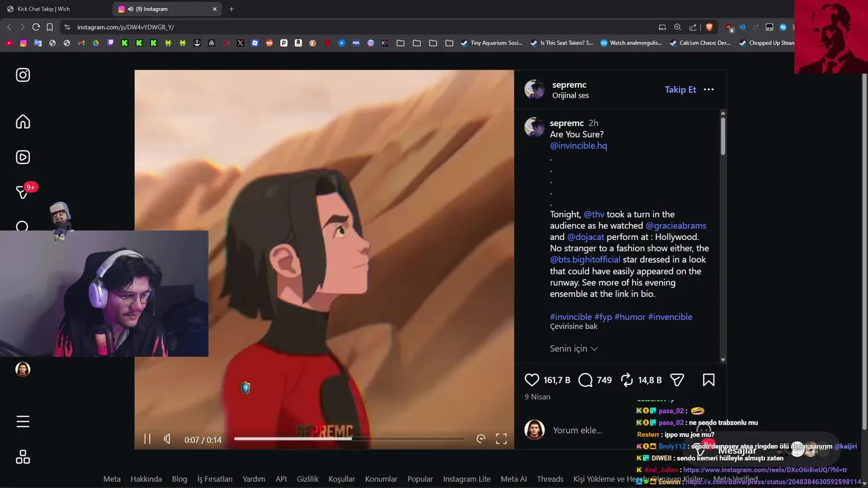Open the YouTube bookmark icon
Screen dimensions: 868x488
pyautogui.click(x=9, y=43)
